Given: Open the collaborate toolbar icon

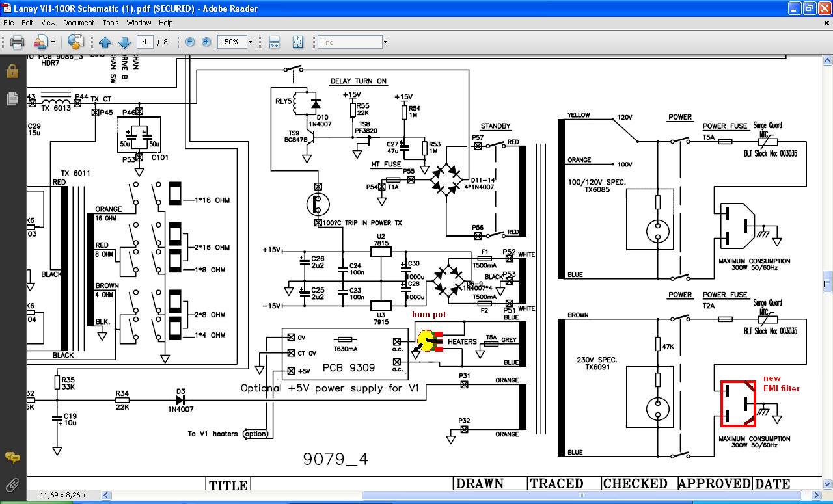Looking at the screenshot, I should click(x=40, y=42).
